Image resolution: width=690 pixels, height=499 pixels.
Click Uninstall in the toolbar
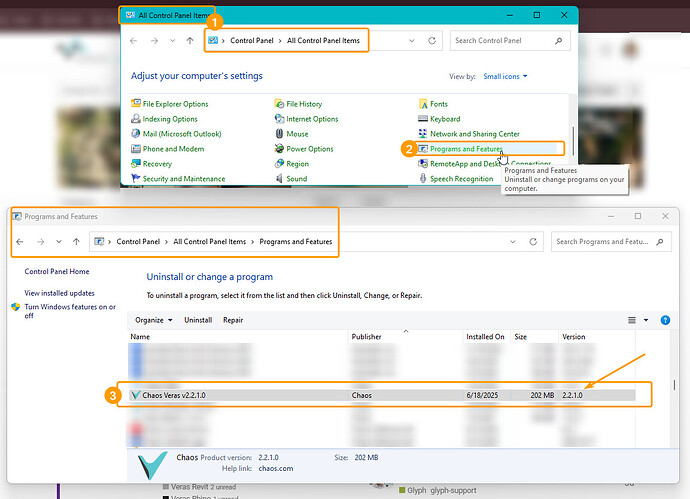click(x=198, y=320)
